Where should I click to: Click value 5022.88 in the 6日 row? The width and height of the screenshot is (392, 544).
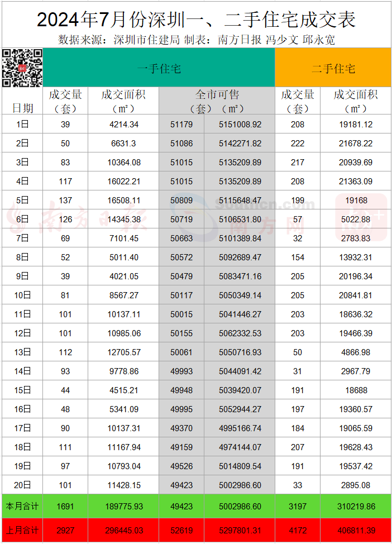tap(356, 219)
